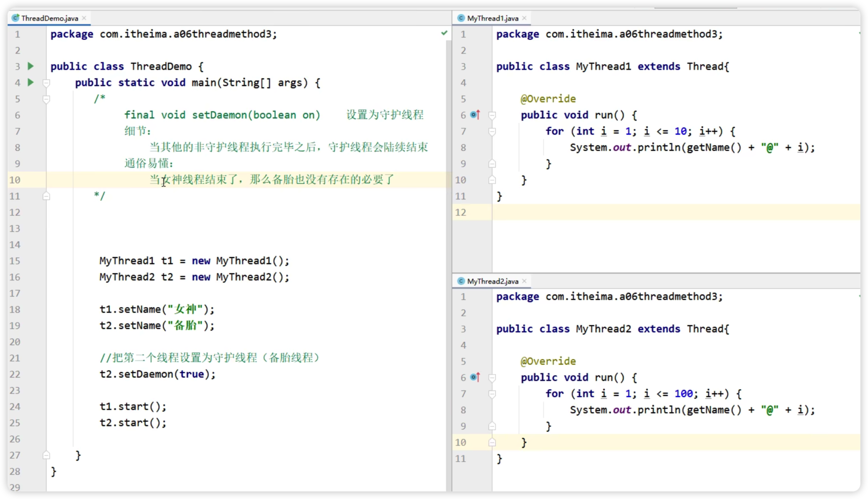Click run arrow beside main method

[x=31, y=83]
